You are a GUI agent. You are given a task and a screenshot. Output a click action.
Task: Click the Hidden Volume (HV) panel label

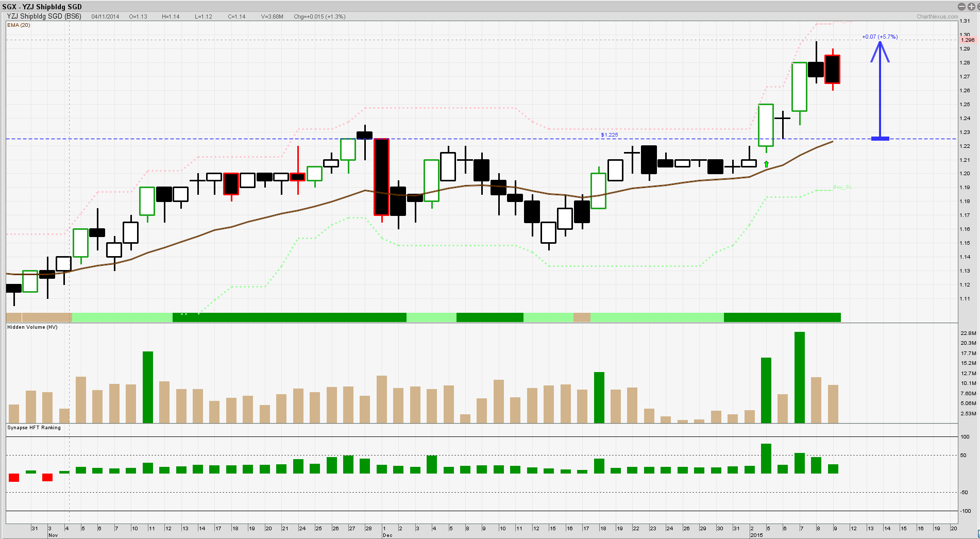pyautogui.click(x=32, y=327)
